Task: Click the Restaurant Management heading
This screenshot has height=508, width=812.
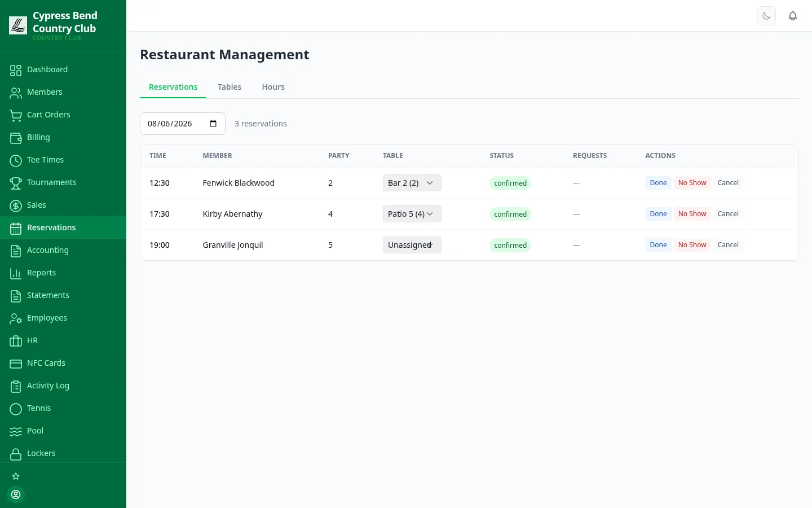Action: click(224, 55)
